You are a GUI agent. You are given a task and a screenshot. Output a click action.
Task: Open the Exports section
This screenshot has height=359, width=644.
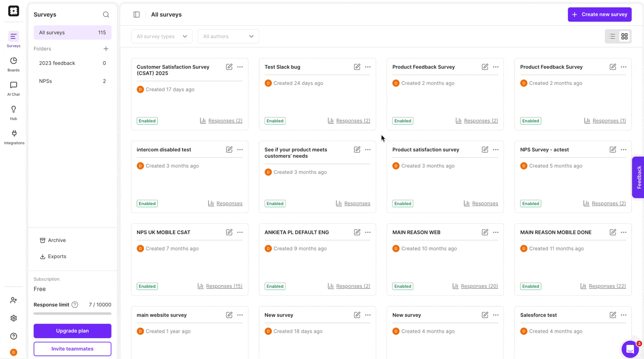click(x=53, y=256)
